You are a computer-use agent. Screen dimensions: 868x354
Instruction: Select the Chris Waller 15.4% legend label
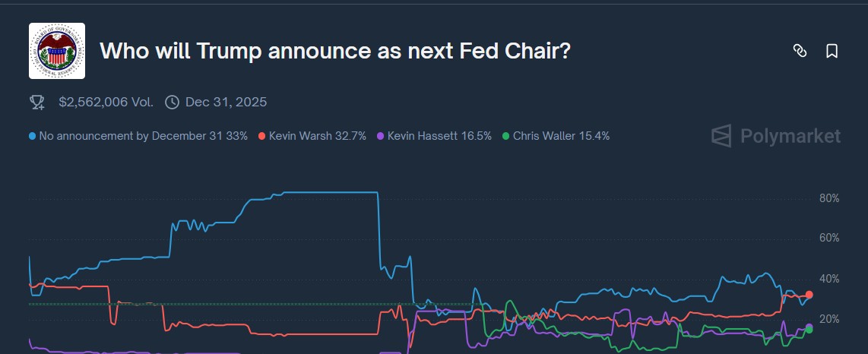pyautogui.click(x=562, y=136)
